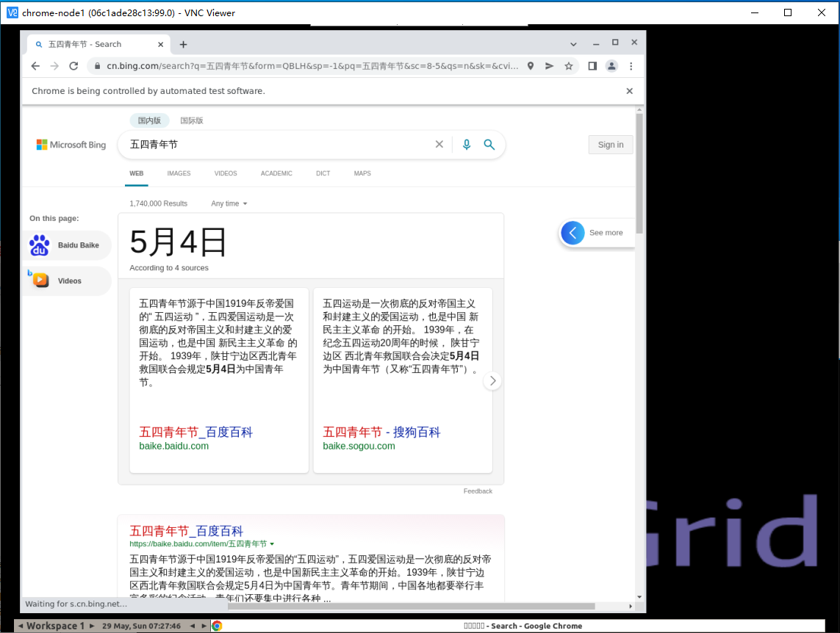Click the magnifier search icon in Bing
Viewport: 840px width, 633px height.
pyautogui.click(x=489, y=145)
